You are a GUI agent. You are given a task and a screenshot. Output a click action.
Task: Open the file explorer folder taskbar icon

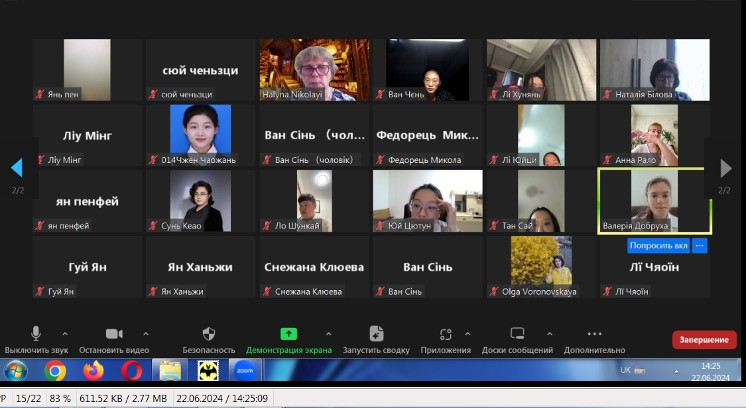click(x=170, y=370)
